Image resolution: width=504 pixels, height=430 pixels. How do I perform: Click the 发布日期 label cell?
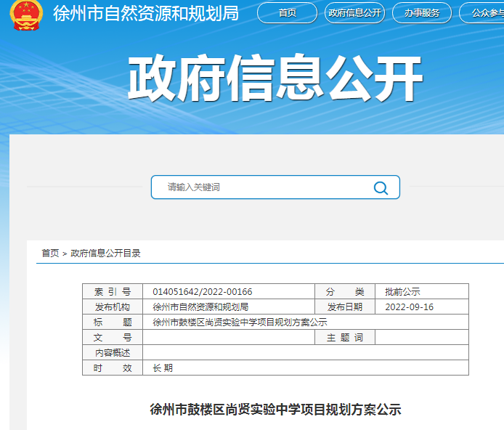point(345,307)
